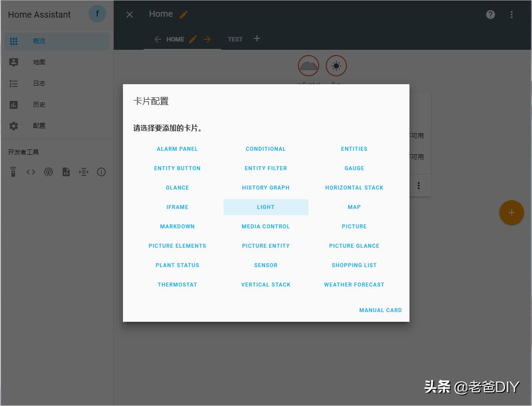Image resolution: width=532 pixels, height=406 pixels.
Task: Open the top-right three-dot overflow menu
Action: (x=511, y=15)
